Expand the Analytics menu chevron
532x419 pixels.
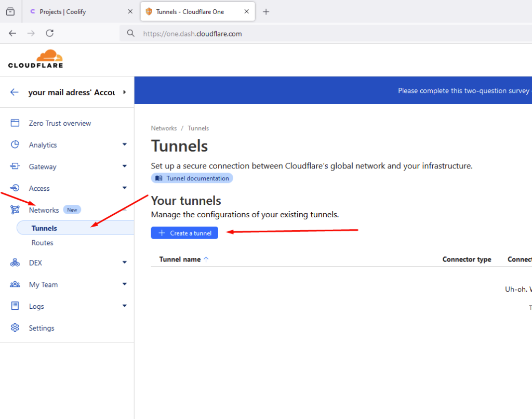click(125, 145)
